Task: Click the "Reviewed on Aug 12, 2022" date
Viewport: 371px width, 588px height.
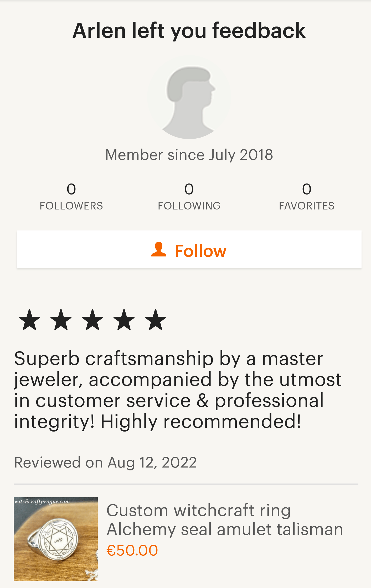Action: [x=105, y=463]
